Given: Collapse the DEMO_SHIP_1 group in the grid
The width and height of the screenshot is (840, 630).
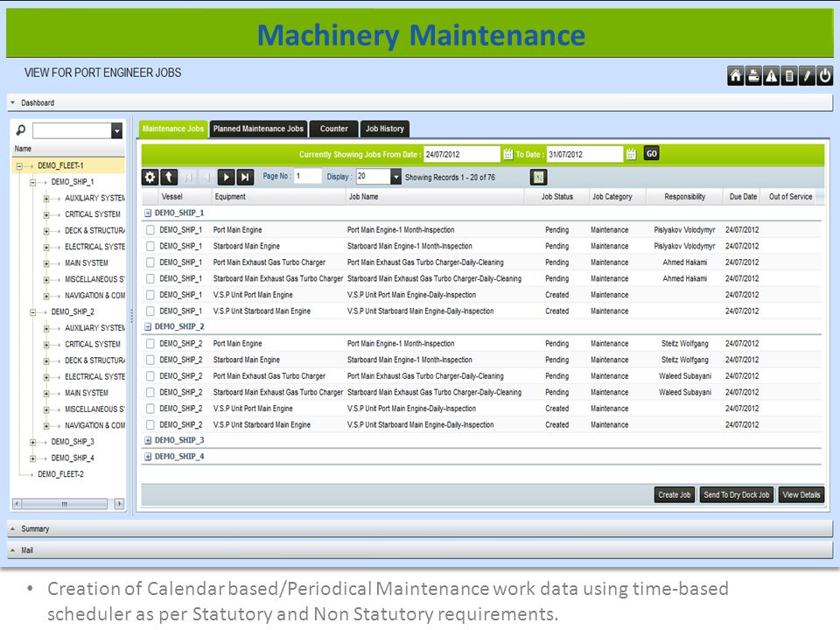Looking at the screenshot, I should 148,213.
